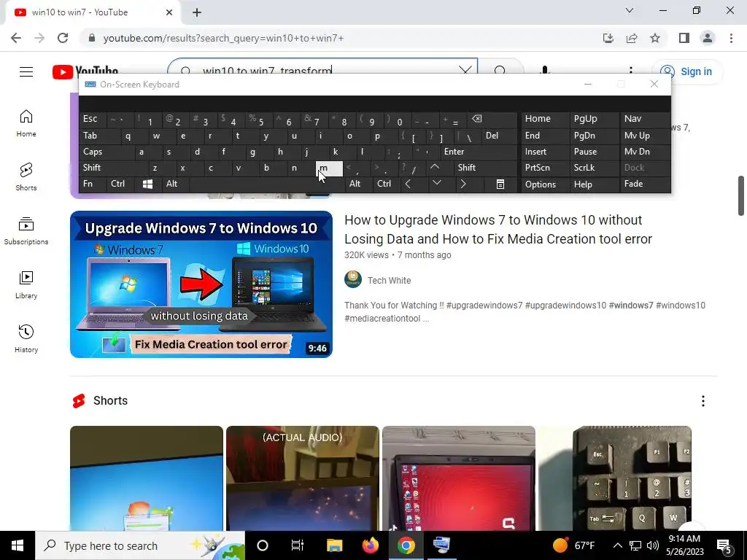Viewport: 747px width, 560px height.
Task: Click the page vertical scrollbar thumb
Action: point(741,195)
